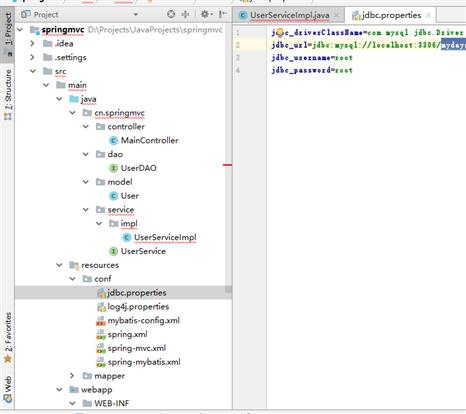Viewport: 466px width, 414px height.
Task: Switch to the UserServiceImpl.java tab
Action: click(289, 15)
